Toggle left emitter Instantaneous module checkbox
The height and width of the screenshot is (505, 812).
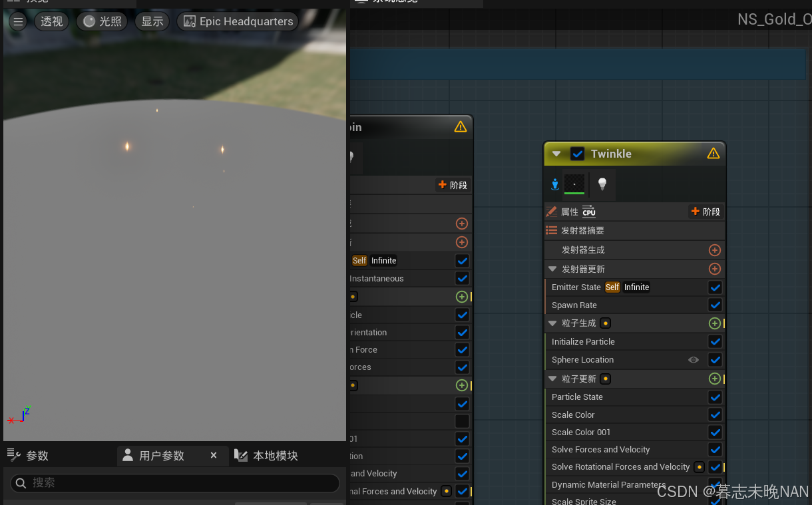point(463,278)
